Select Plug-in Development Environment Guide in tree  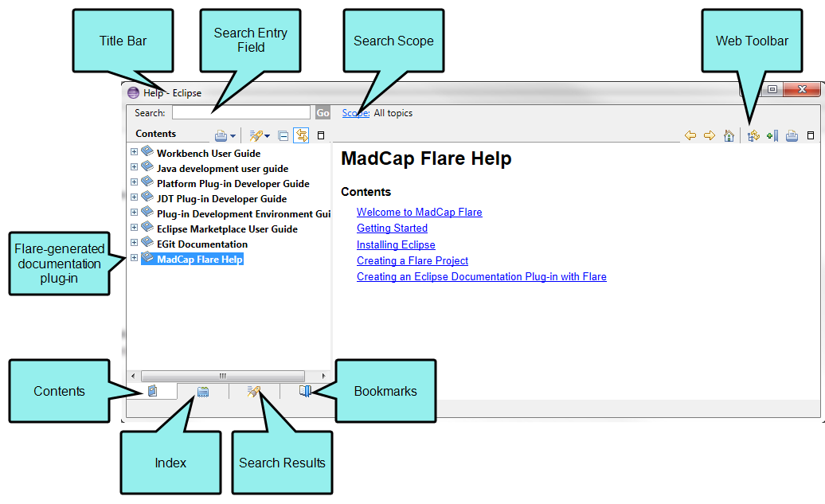pos(244,214)
